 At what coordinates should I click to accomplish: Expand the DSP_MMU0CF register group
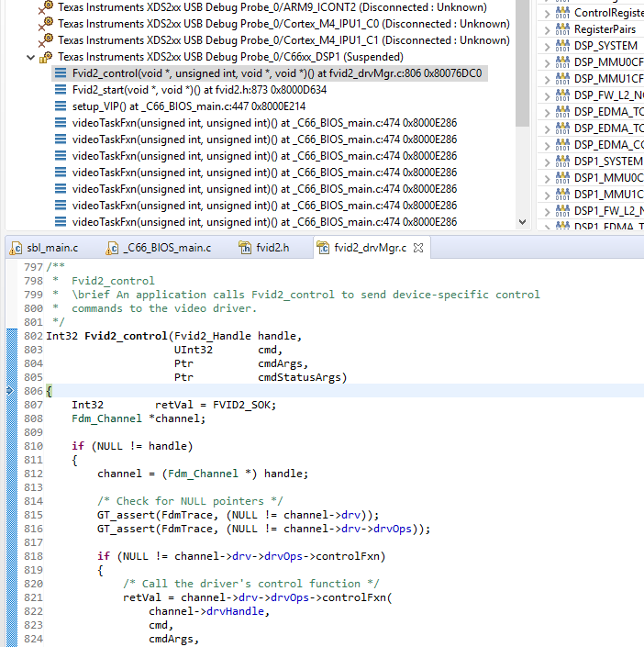pyautogui.click(x=547, y=63)
